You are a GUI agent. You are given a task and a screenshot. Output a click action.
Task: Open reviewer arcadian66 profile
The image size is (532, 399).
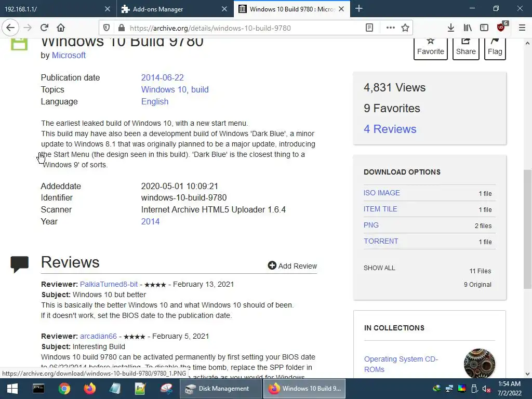click(x=98, y=336)
